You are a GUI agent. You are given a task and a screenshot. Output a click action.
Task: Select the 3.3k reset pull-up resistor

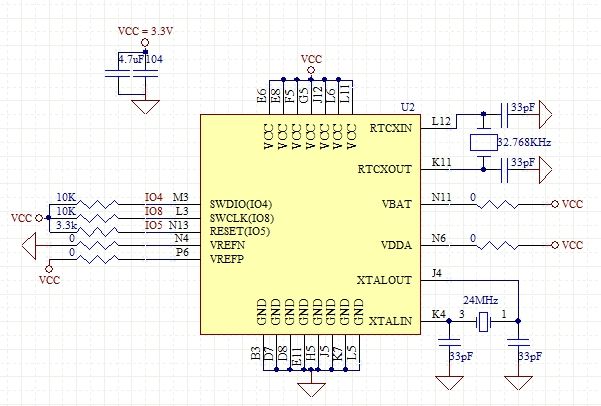click(98, 231)
